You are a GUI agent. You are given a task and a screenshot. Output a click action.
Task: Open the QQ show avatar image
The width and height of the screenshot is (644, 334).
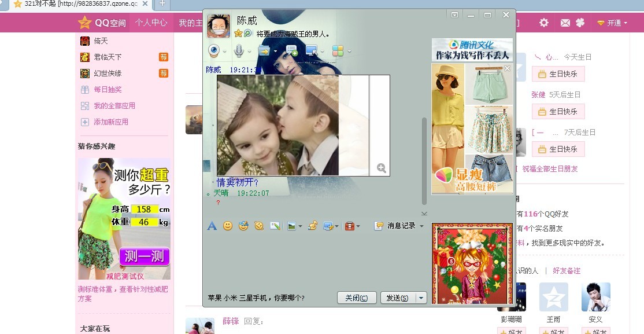coord(472,263)
